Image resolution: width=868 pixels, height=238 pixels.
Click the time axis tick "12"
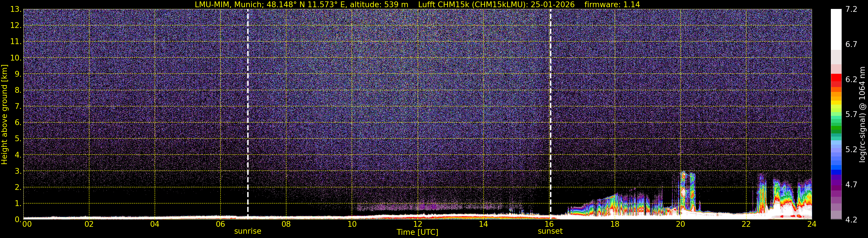pyautogui.click(x=417, y=224)
